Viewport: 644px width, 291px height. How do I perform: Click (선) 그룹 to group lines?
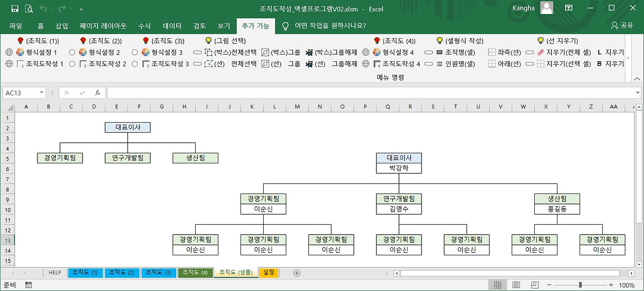[x=281, y=64]
